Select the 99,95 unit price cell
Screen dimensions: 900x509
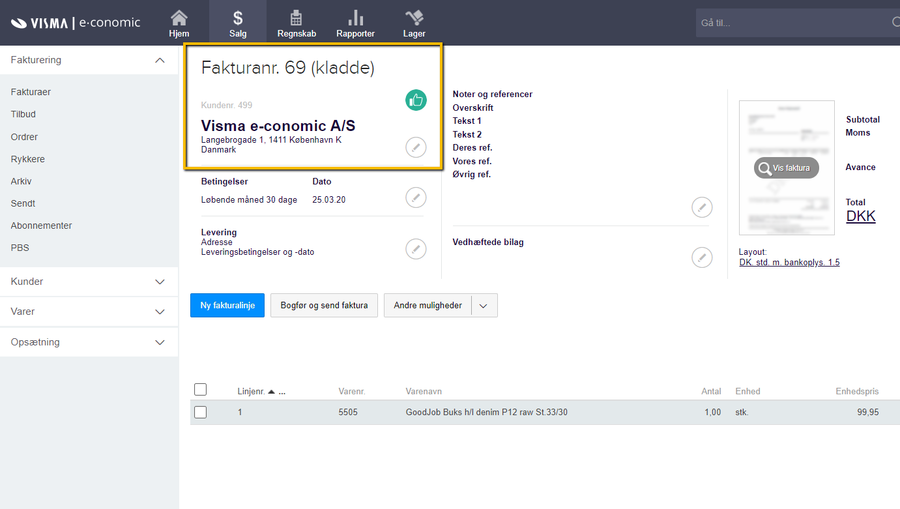click(867, 412)
